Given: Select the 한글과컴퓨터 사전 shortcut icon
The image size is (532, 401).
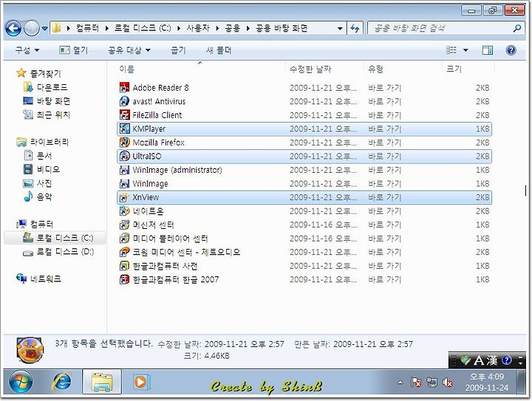Looking at the screenshot, I should [x=125, y=266].
